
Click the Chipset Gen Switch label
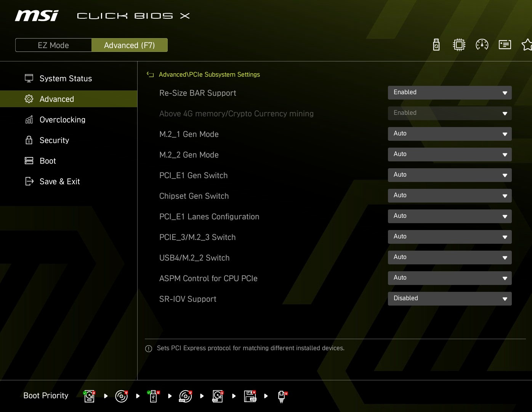pos(194,196)
